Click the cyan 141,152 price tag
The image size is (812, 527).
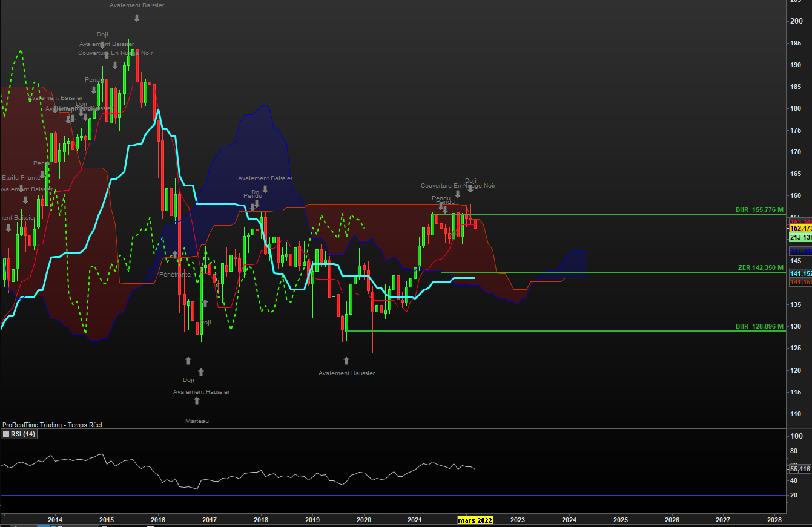[x=800, y=274]
